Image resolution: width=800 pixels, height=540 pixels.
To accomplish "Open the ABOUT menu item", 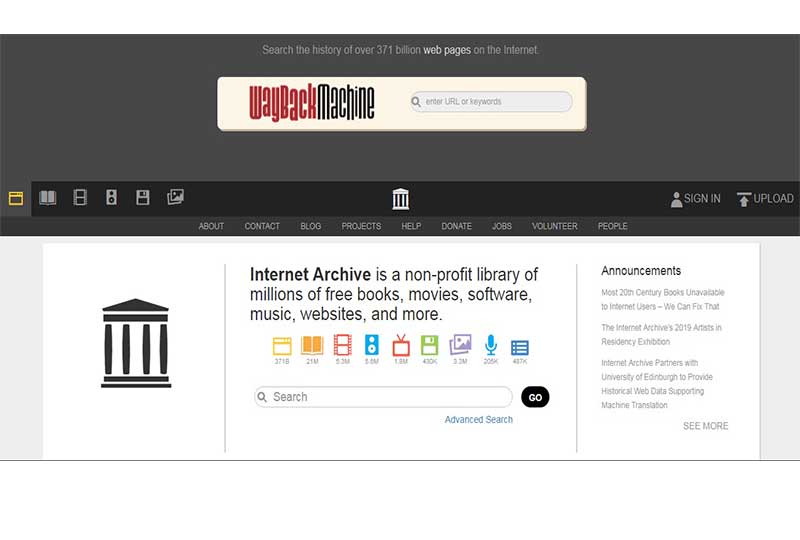I will click(211, 226).
